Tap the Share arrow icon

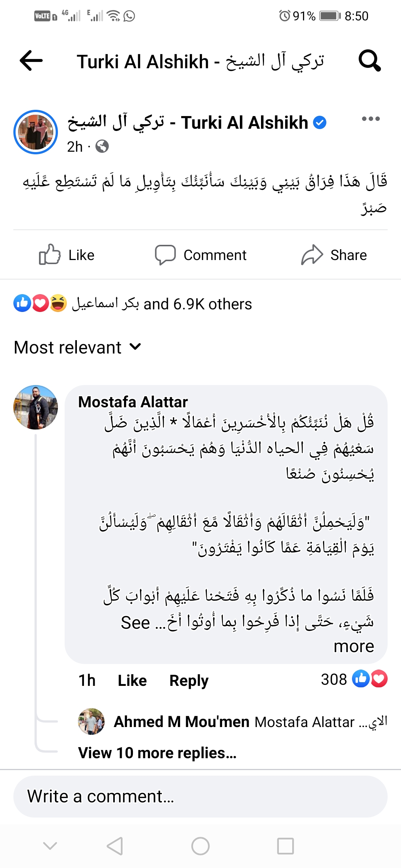click(312, 255)
